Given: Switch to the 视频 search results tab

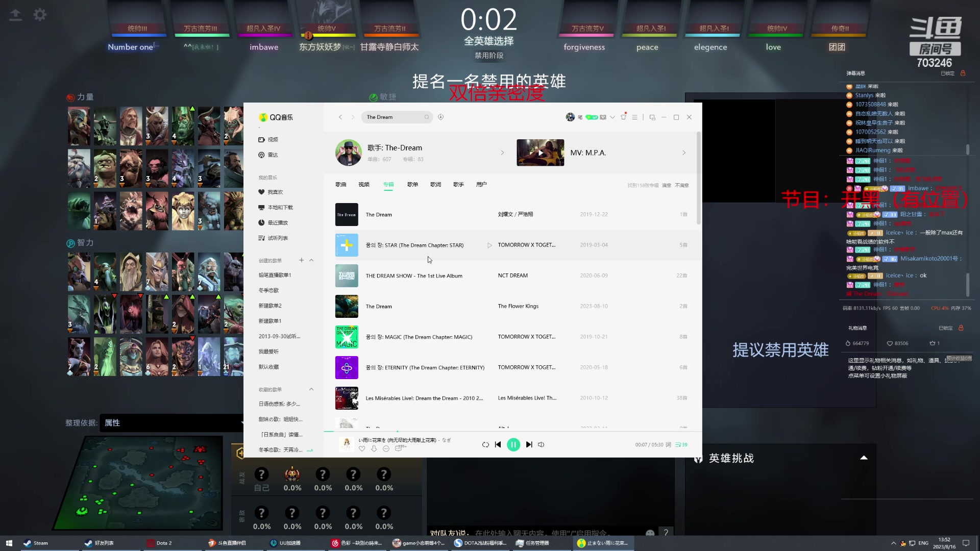Looking at the screenshot, I should pyautogui.click(x=364, y=184).
